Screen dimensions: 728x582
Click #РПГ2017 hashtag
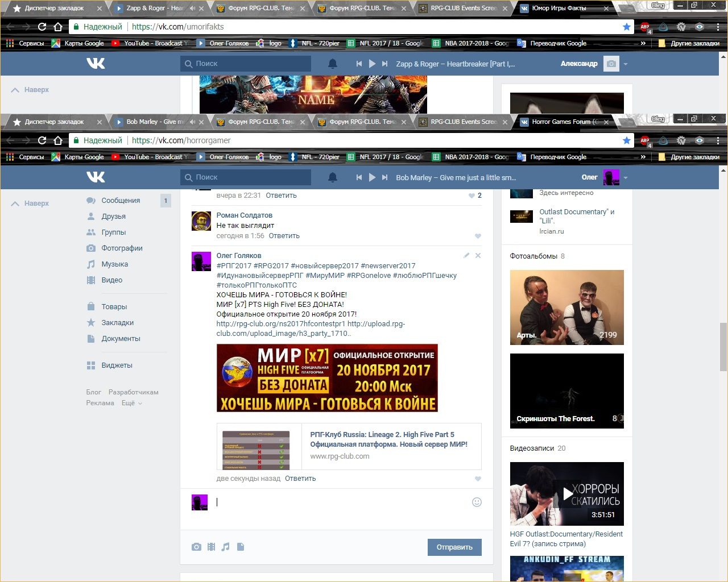pos(234,266)
